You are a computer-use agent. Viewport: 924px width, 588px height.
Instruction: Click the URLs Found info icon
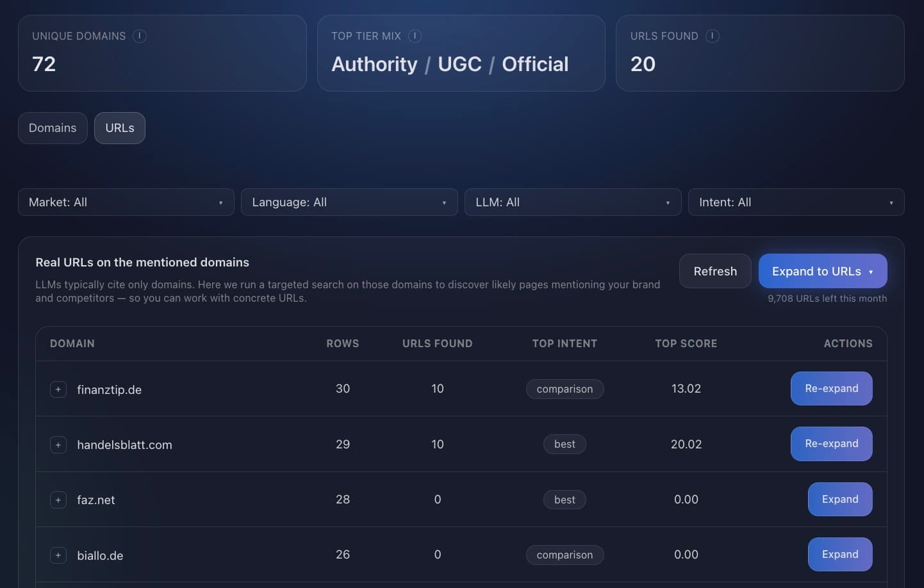(x=712, y=37)
